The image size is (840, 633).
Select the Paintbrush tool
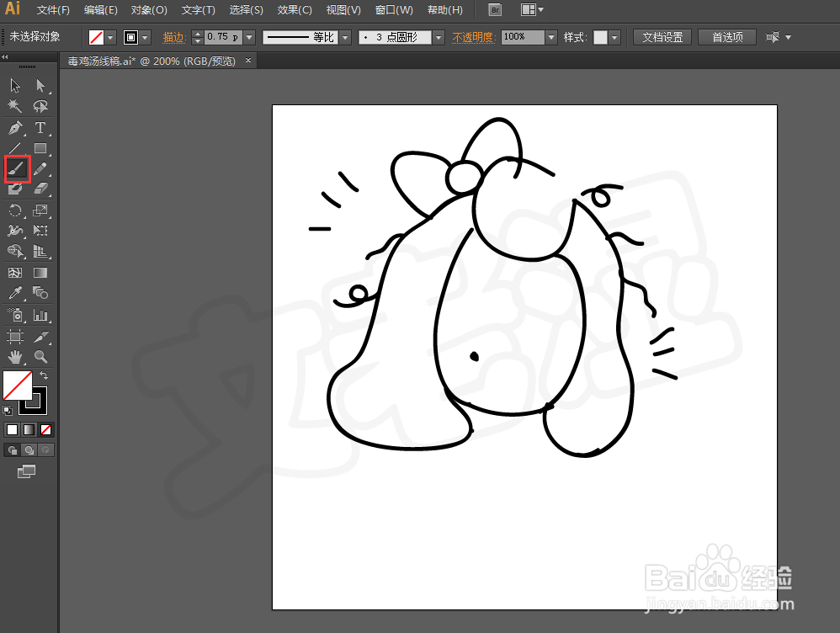coord(17,169)
